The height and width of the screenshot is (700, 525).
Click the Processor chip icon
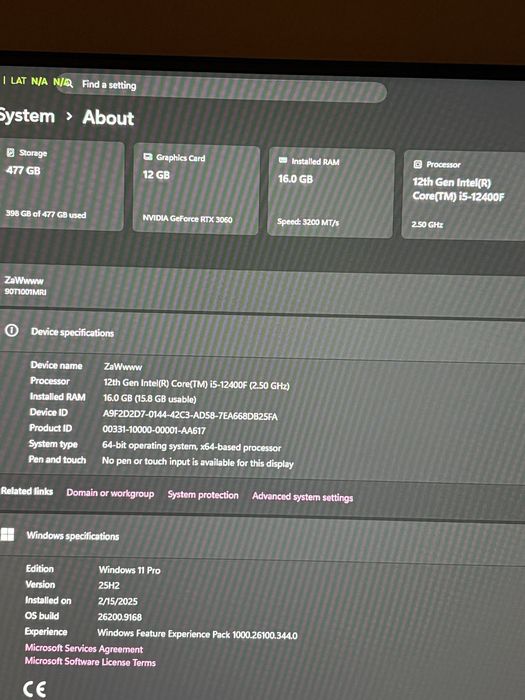tap(417, 164)
